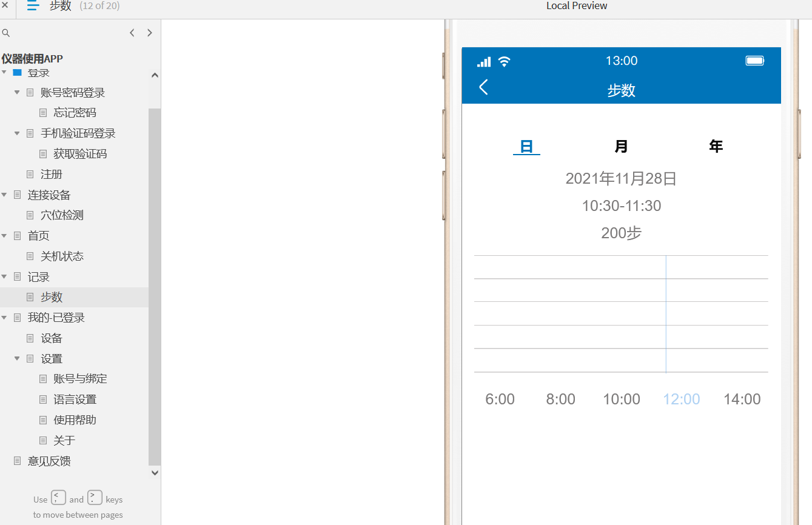This screenshot has width=812, height=525.
Task: Collapse the 账号密码登录 tree node
Action: coord(18,93)
